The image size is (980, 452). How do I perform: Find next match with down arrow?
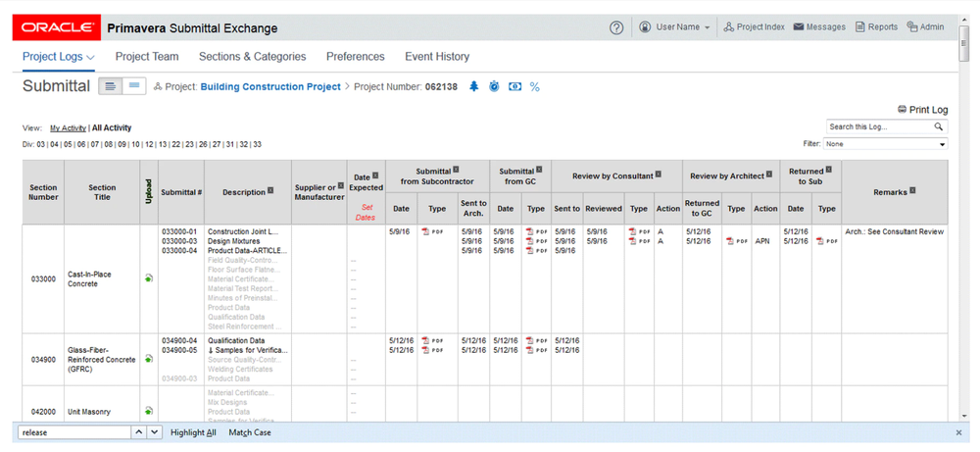click(x=155, y=432)
